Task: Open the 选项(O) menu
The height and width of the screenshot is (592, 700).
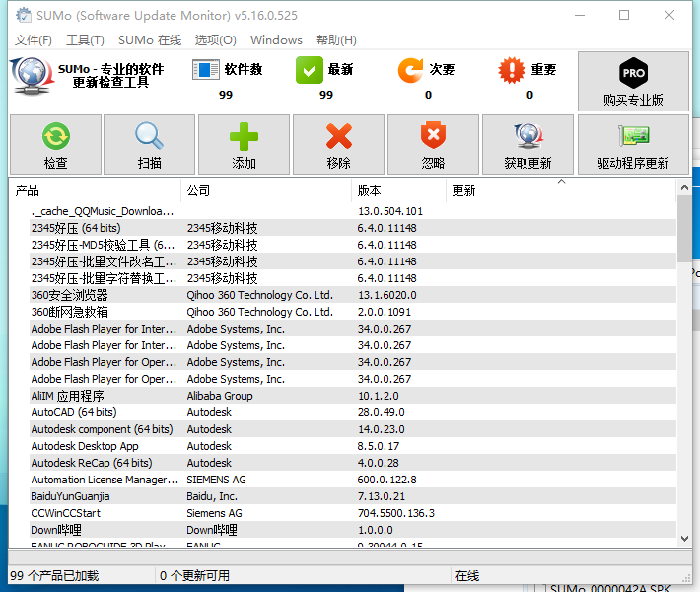Action: point(215,40)
